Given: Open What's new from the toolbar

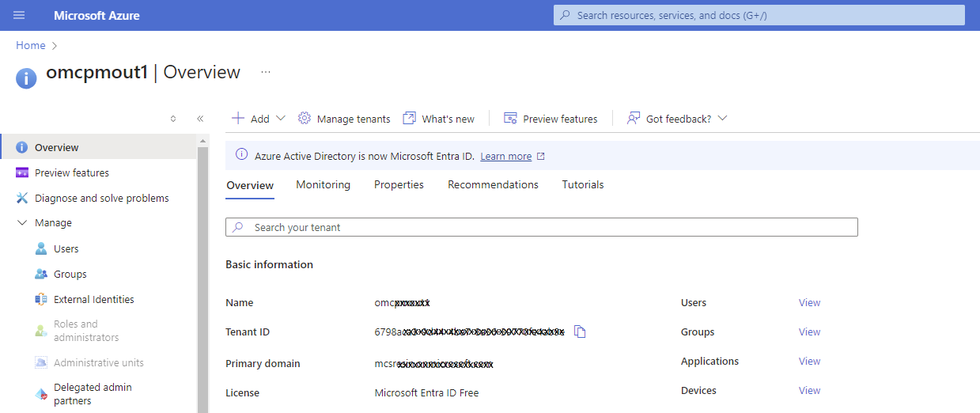Looking at the screenshot, I should (x=439, y=119).
